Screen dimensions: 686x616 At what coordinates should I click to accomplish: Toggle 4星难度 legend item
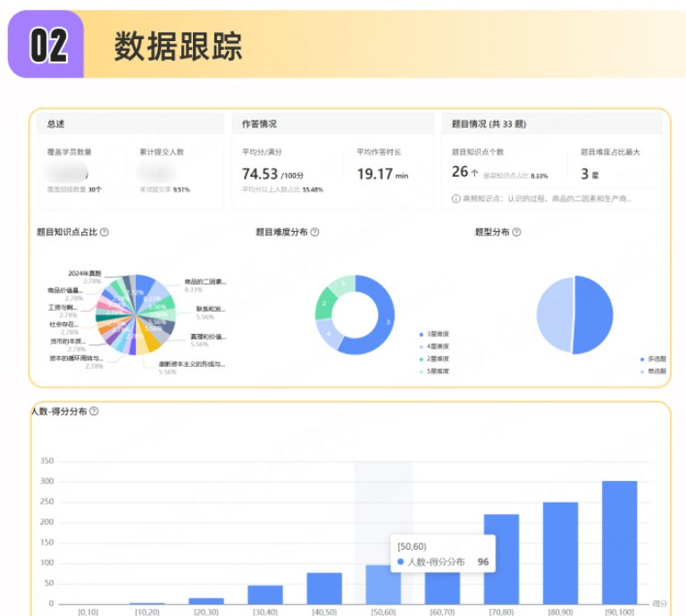click(434, 346)
